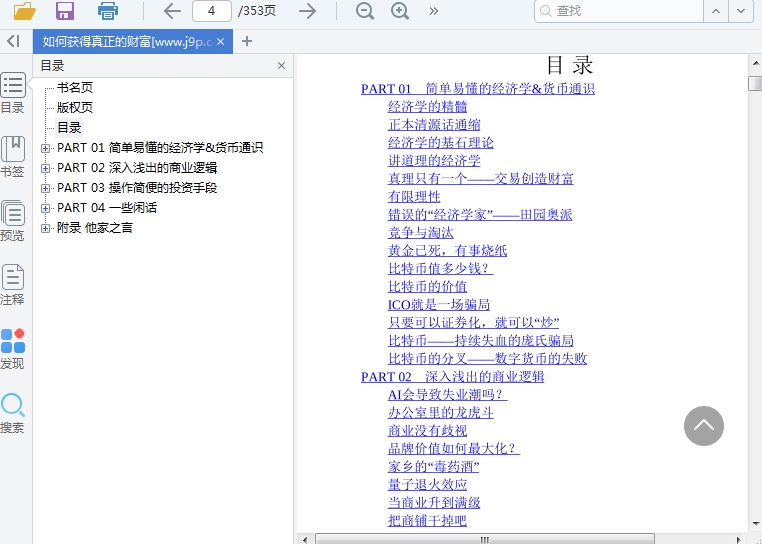Open 有限理性 link
Viewport: 762px width, 544px height.
[x=414, y=196]
